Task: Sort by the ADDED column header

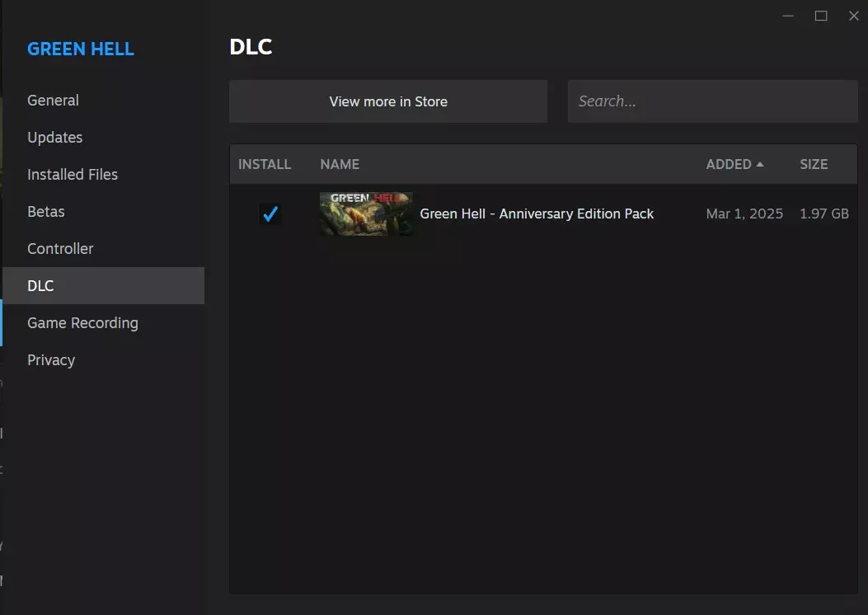Action: 734,164
